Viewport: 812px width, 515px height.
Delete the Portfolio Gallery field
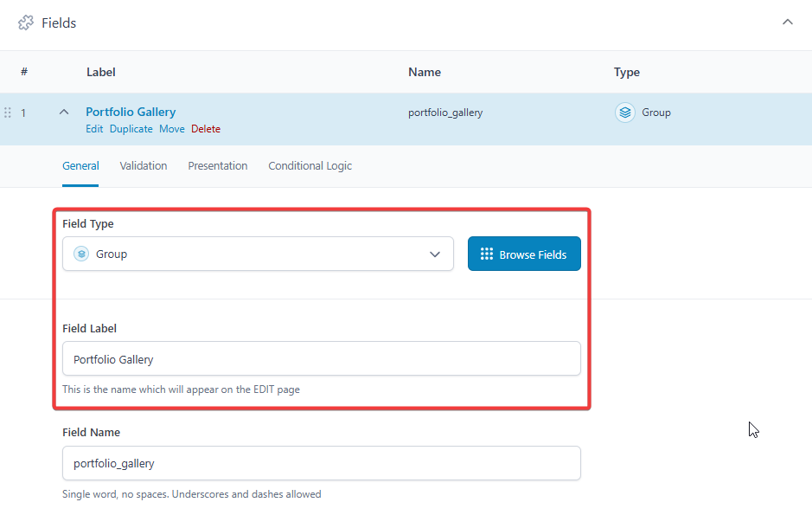[206, 129]
